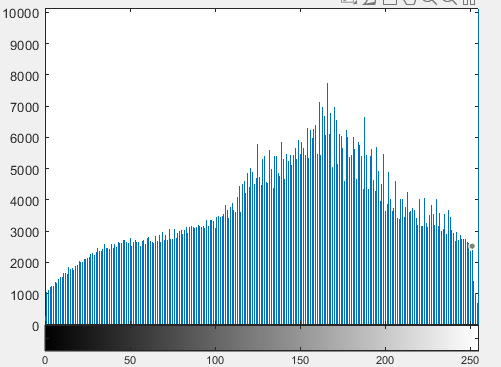Click the y-axis label 10000
The width and height of the screenshot is (501, 367).
[21, 14]
